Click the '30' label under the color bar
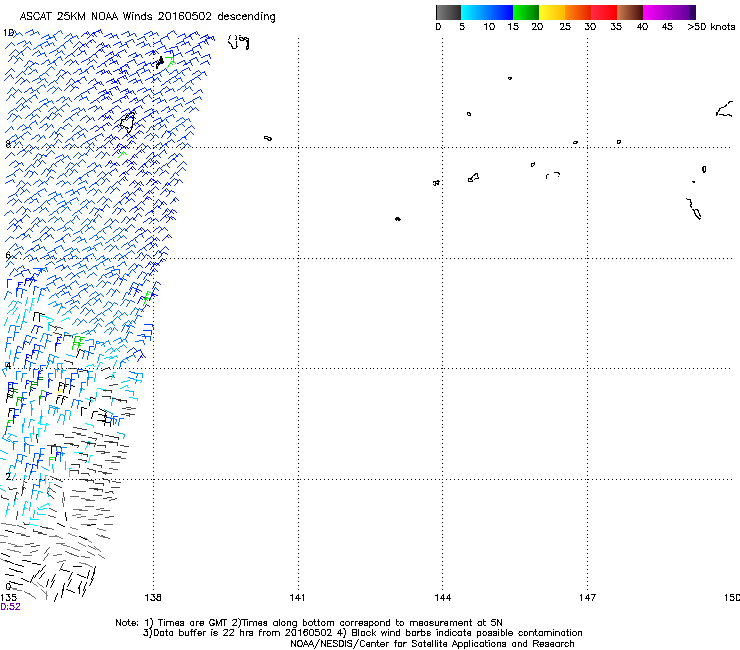The width and height of the screenshot is (740, 650). (x=590, y=26)
